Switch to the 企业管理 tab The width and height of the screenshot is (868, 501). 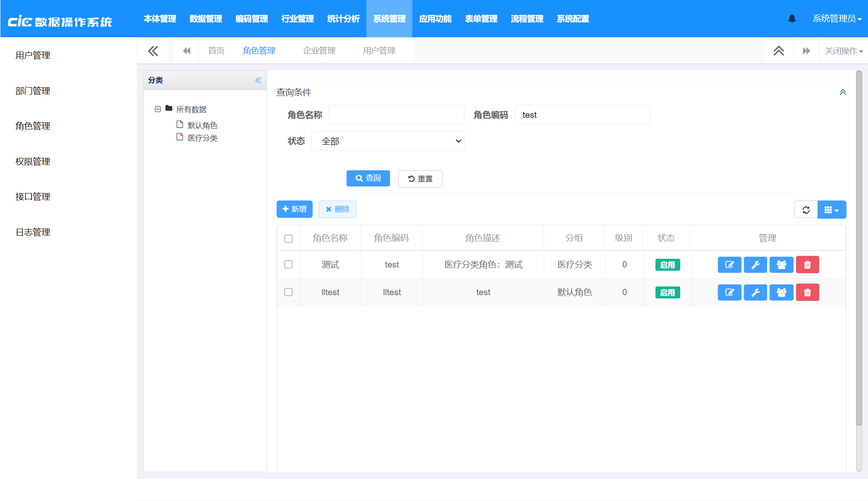coord(319,51)
